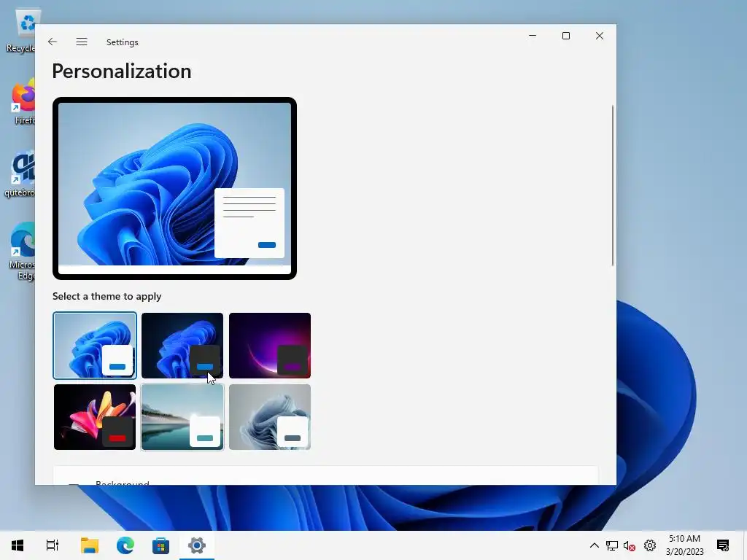
Task: Apply the dark blue bloom theme
Action: point(182,346)
